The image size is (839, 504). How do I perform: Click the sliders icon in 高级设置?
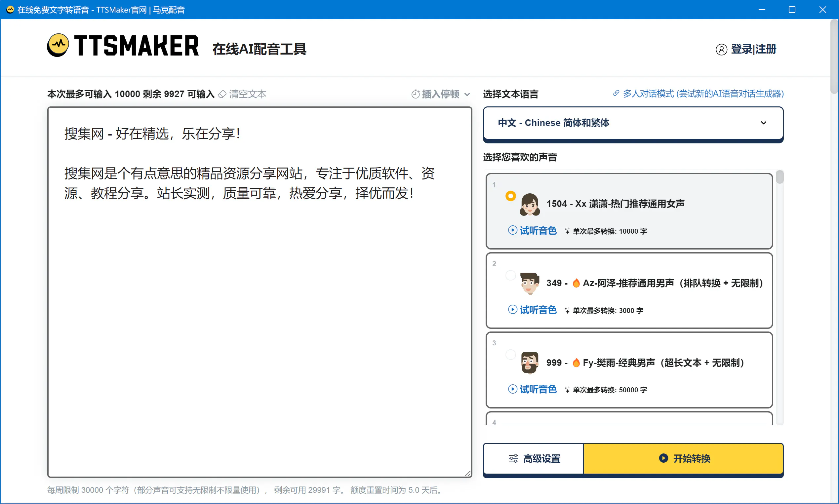coord(513,458)
